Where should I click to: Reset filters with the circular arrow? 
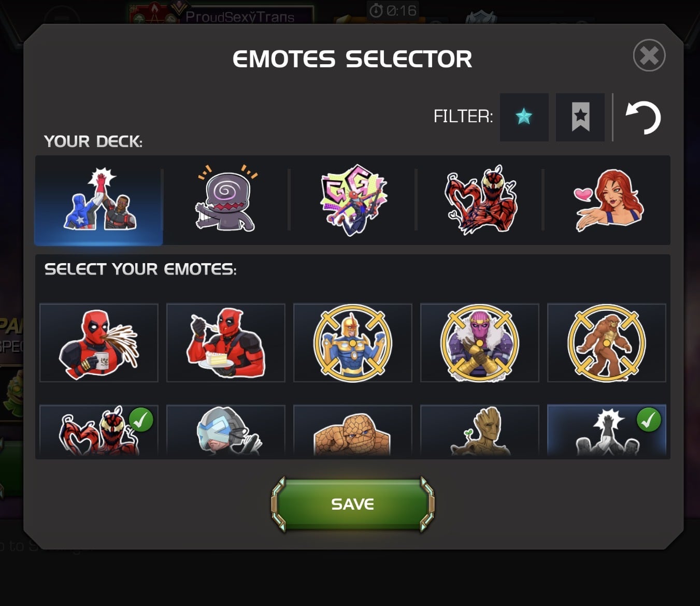point(643,118)
